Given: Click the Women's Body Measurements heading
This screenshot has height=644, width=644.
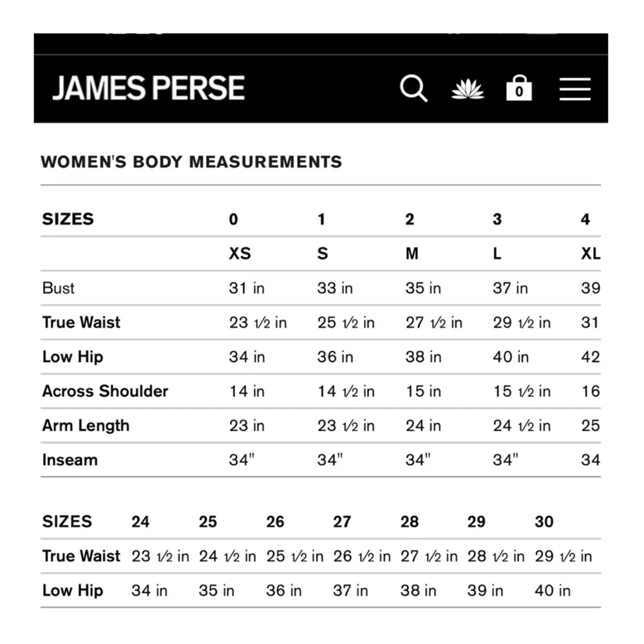Looking at the screenshot, I should coord(191,162).
